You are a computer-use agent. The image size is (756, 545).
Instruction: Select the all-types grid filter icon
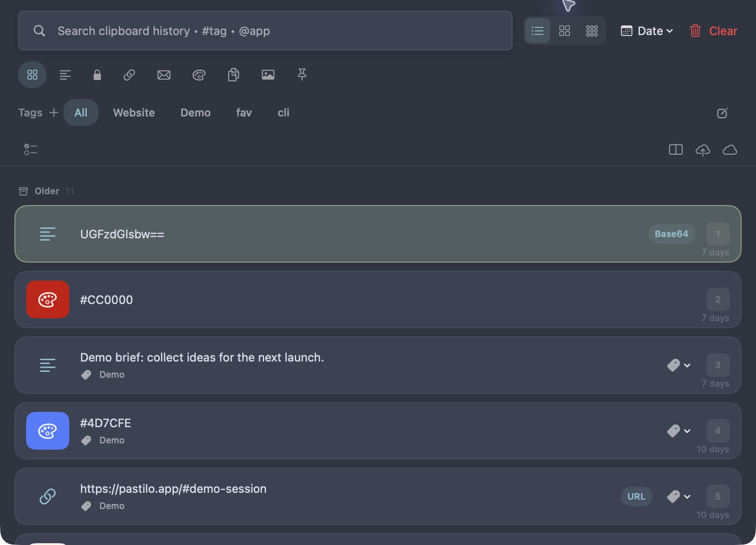[x=32, y=75]
